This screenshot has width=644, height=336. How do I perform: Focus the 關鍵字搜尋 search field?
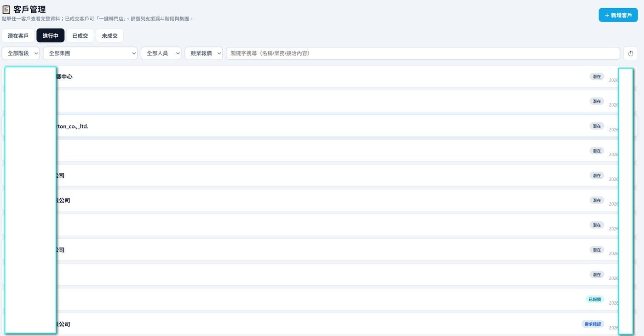[x=423, y=53]
